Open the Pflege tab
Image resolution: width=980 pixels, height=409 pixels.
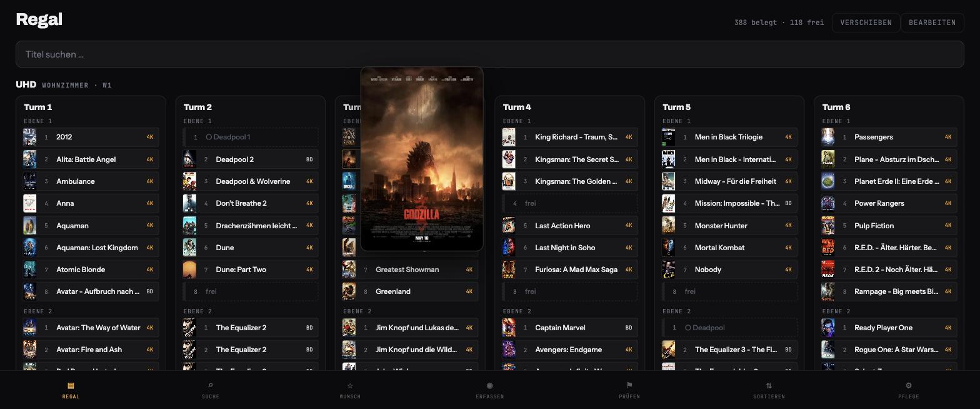point(908,390)
